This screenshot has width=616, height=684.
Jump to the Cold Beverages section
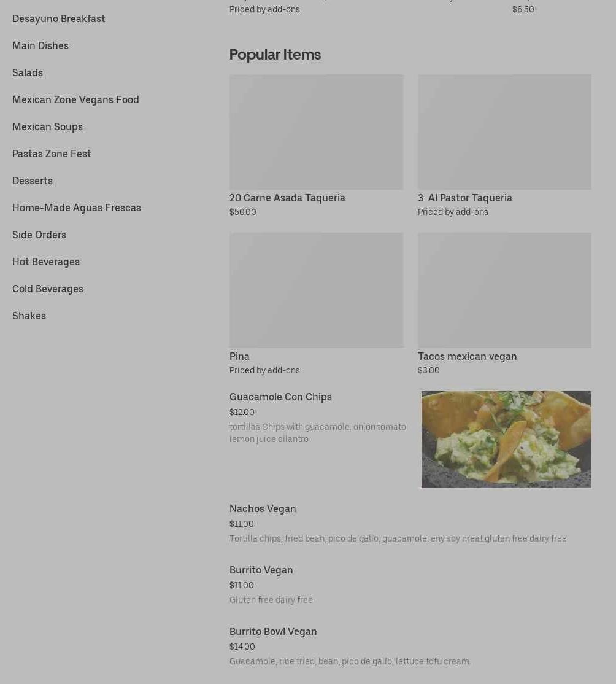coord(47,289)
